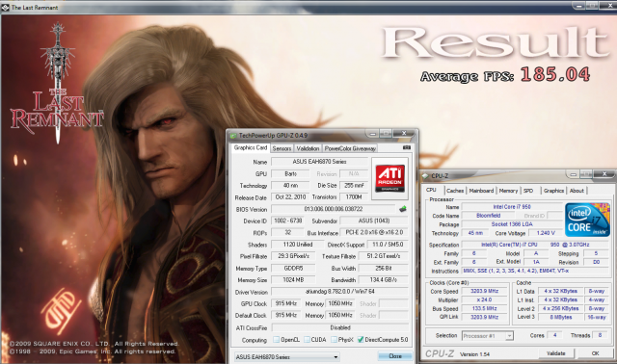Image resolution: width=617 pixels, height=364 pixels.
Task: Click the Cores value 4
Action: click(555, 335)
